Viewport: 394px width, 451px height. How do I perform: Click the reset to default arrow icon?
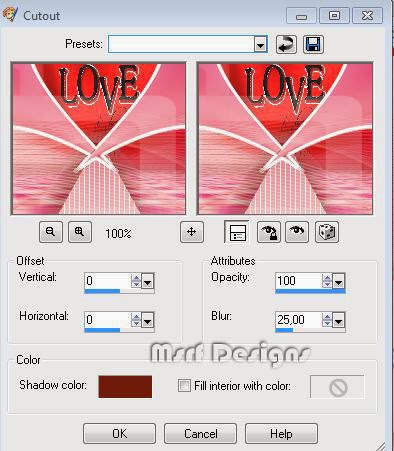[x=286, y=44]
